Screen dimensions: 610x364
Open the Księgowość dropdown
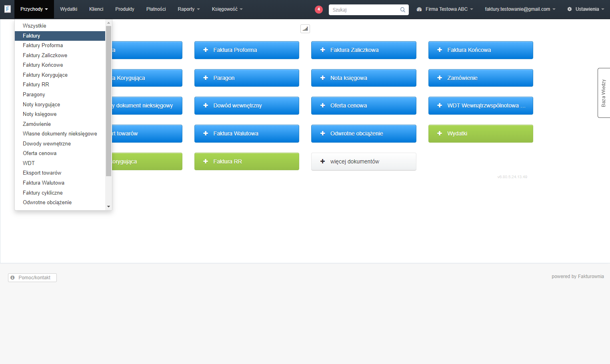tap(227, 9)
